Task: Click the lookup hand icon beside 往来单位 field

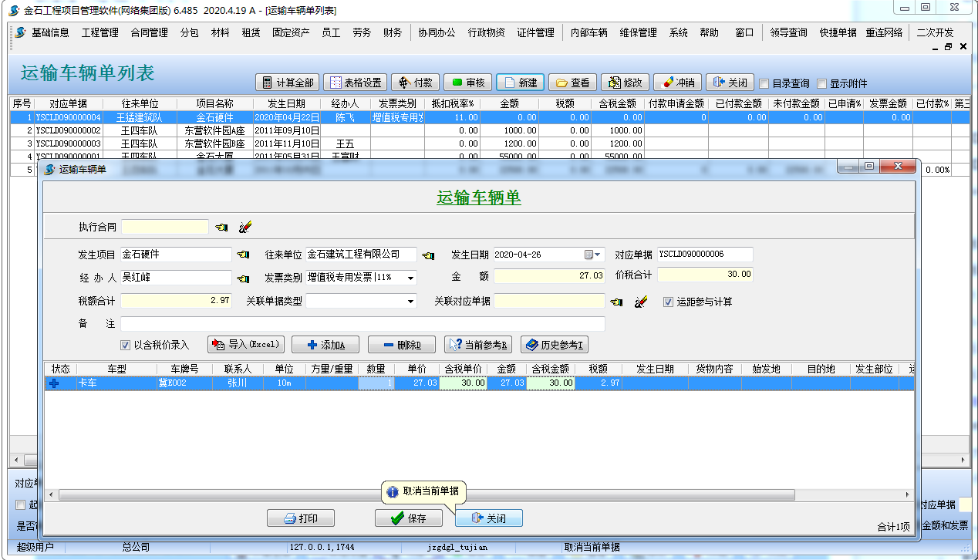Action: pyautogui.click(x=428, y=255)
